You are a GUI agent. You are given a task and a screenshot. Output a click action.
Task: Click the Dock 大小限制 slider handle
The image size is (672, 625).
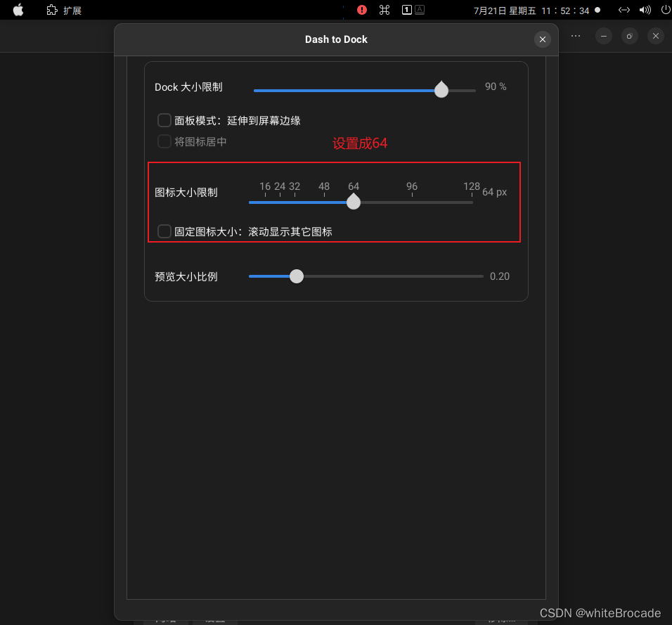[441, 90]
